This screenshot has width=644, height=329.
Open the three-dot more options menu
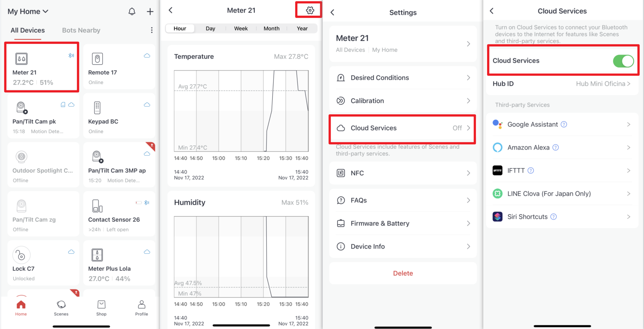coord(151,30)
